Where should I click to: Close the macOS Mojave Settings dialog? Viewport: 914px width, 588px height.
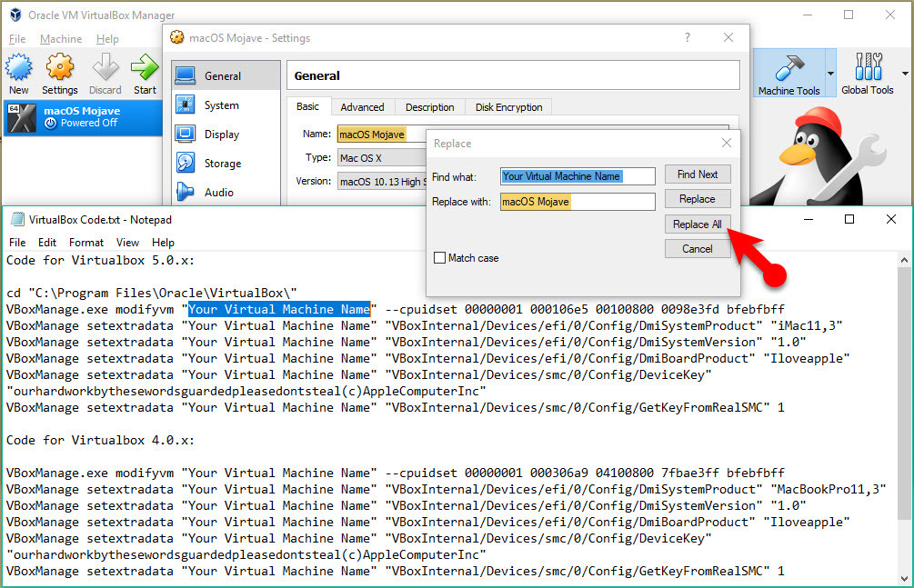coord(728,38)
